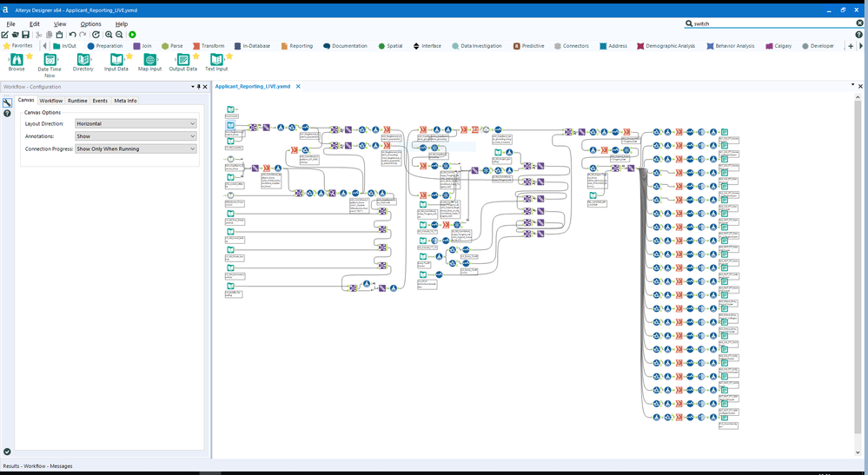Click the Directory tool icon
The width and height of the screenshot is (868, 475).
point(83,60)
